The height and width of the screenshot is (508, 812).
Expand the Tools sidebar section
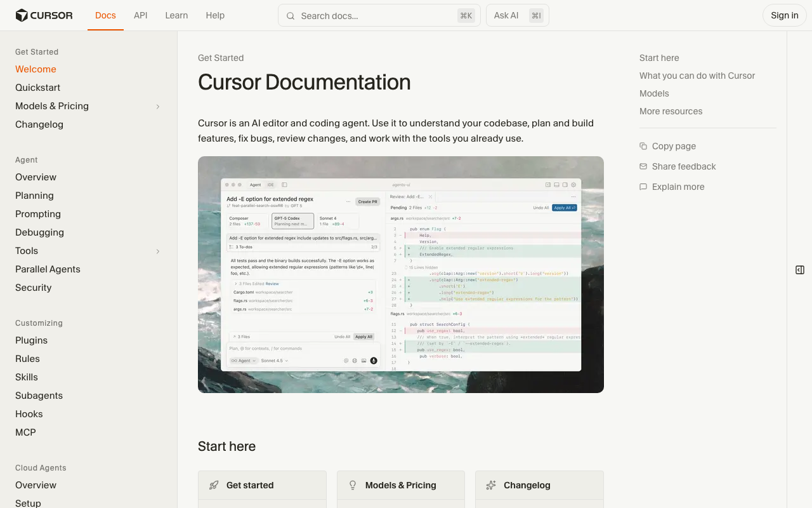(x=158, y=251)
